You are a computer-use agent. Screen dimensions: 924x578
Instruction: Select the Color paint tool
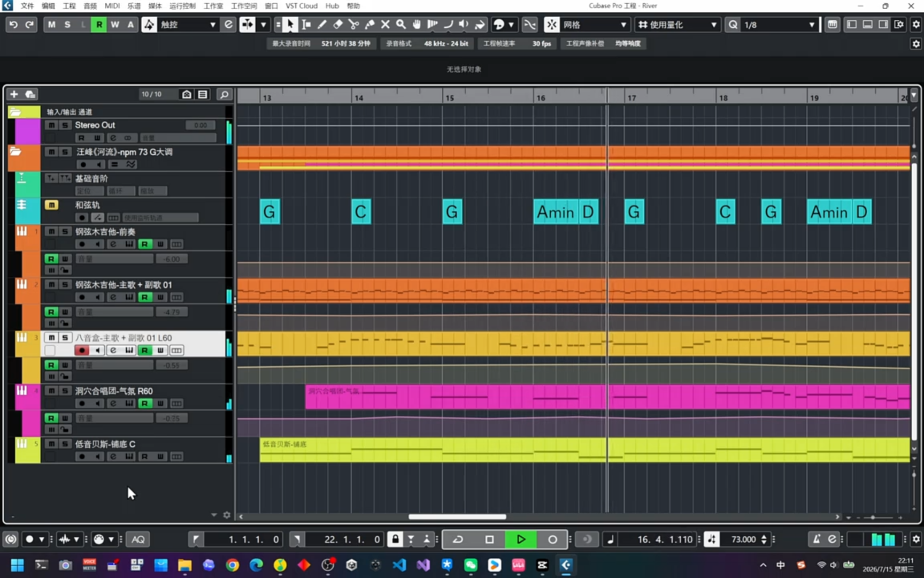(480, 25)
